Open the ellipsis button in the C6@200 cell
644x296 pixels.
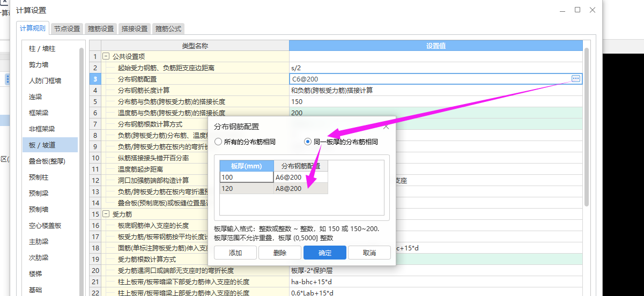[575, 79]
